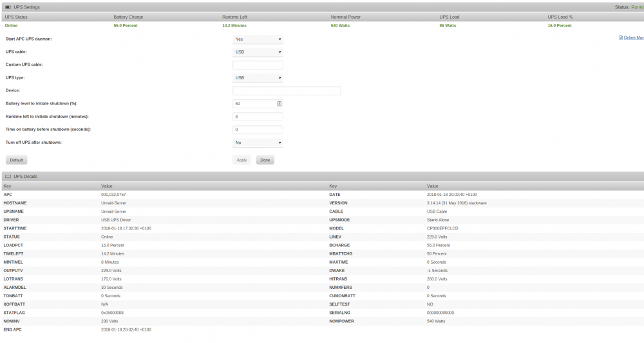644x343 pixels.
Task: Click the LOTRANS value 170.0 Volts
Action: click(x=111, y=279)
